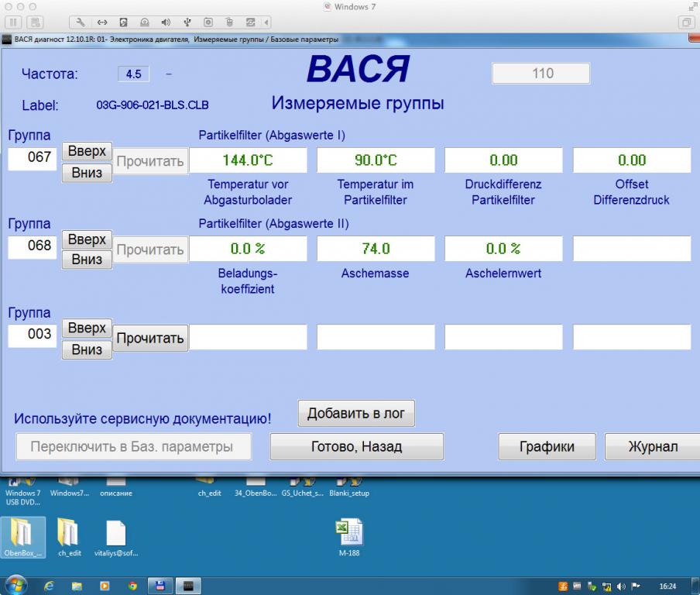Click the Готово, Назад button

click(357, 446)
